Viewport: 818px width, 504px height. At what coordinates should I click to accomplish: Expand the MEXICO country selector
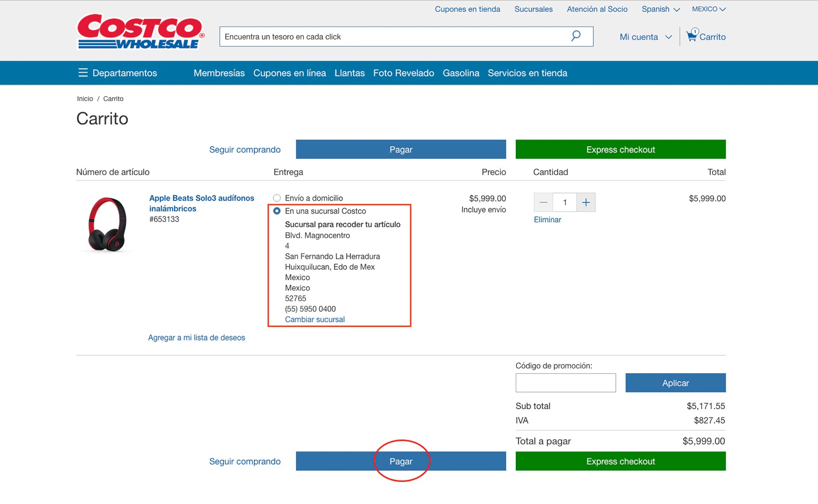pos(708,9)
